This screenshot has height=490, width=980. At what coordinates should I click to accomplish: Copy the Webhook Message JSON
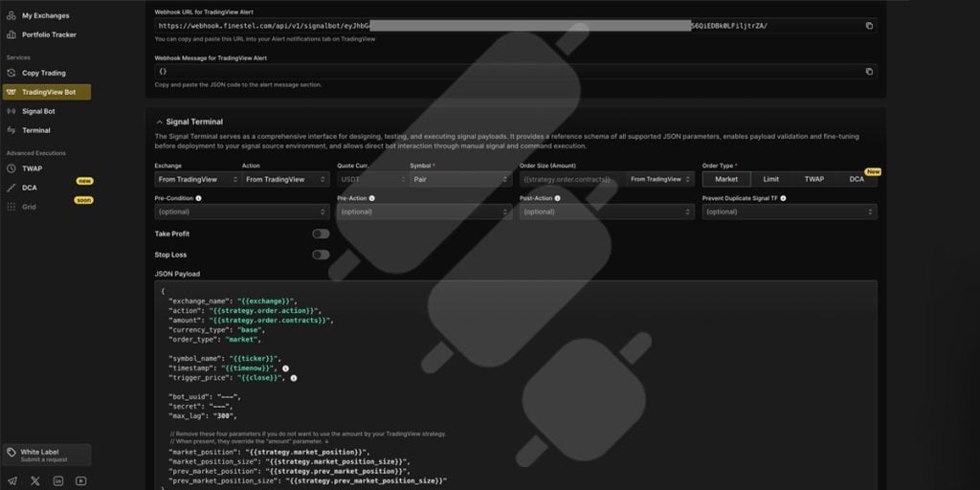coord(869,72)
